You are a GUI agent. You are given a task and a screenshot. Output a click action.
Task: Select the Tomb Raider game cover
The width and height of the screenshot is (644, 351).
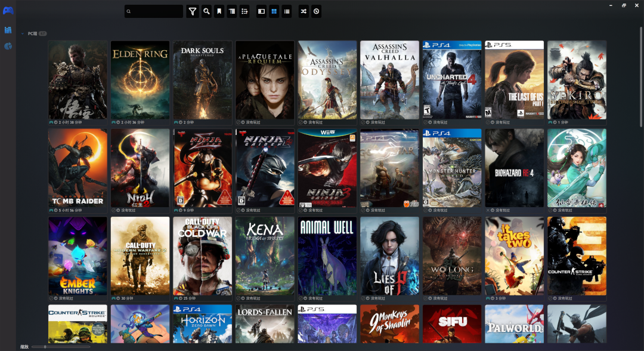pyautogui.click(x=78, y=168)
